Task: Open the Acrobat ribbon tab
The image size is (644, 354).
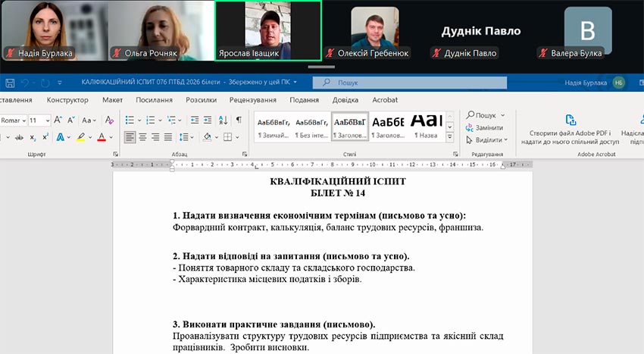Action: coord(385,100)
